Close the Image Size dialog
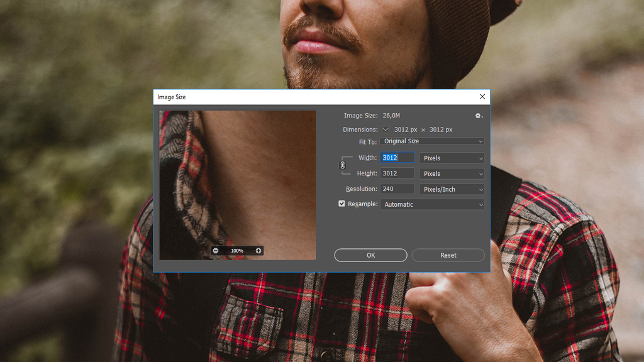Screen dimensions: 644x362 pos(482,97)
